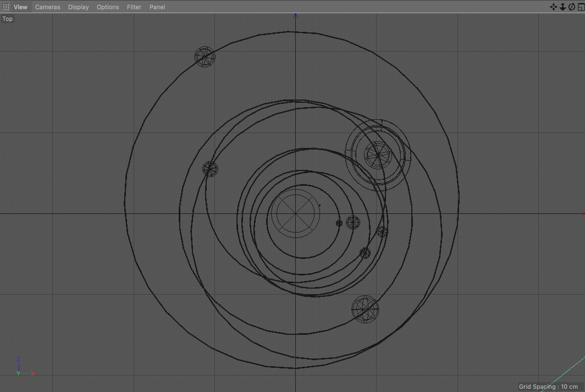Image resolution: width=585 pixels, height=392 pixels.
Task: Select the central sun sphere wireframe
Action: tap(295, 213)
